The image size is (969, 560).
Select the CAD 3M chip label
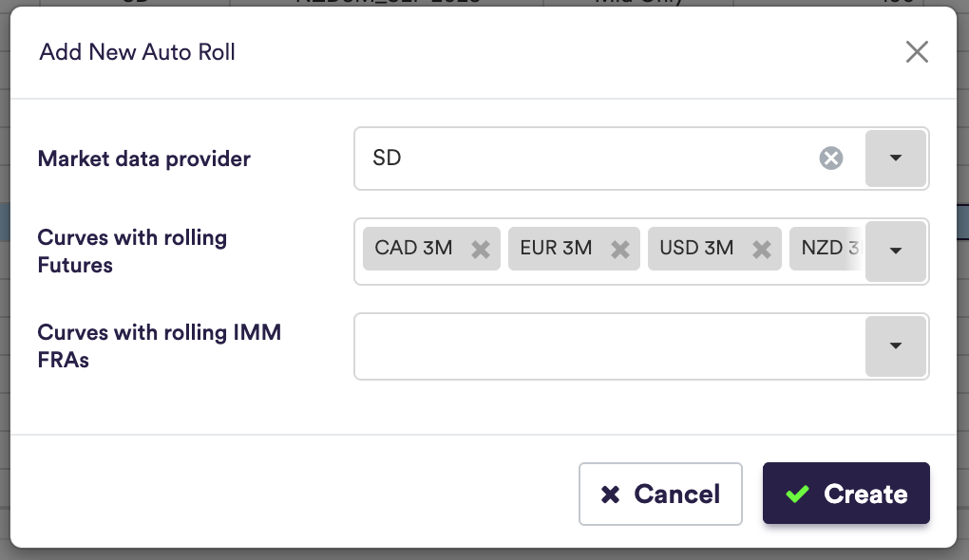(x=413, y=249)
